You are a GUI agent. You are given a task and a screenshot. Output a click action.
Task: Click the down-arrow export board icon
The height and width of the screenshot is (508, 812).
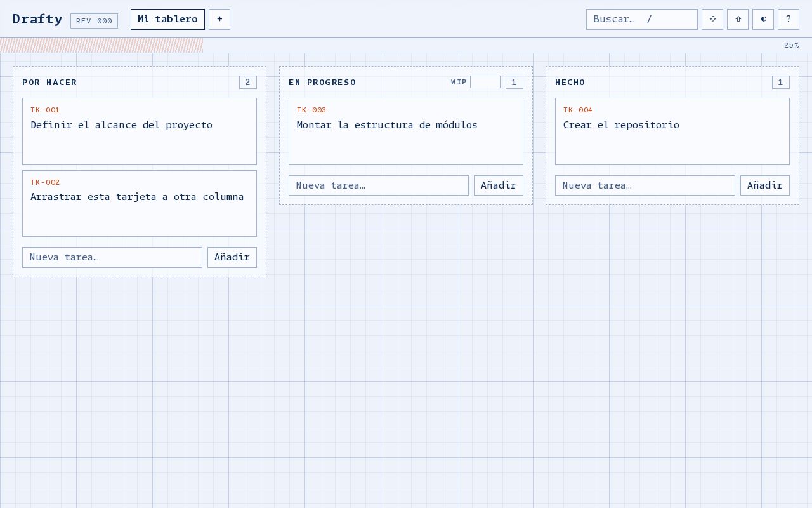tap(712, 19)
